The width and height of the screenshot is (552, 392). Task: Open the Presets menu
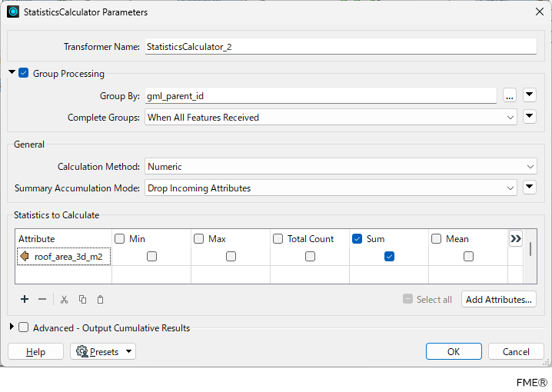tap(103, 351)
